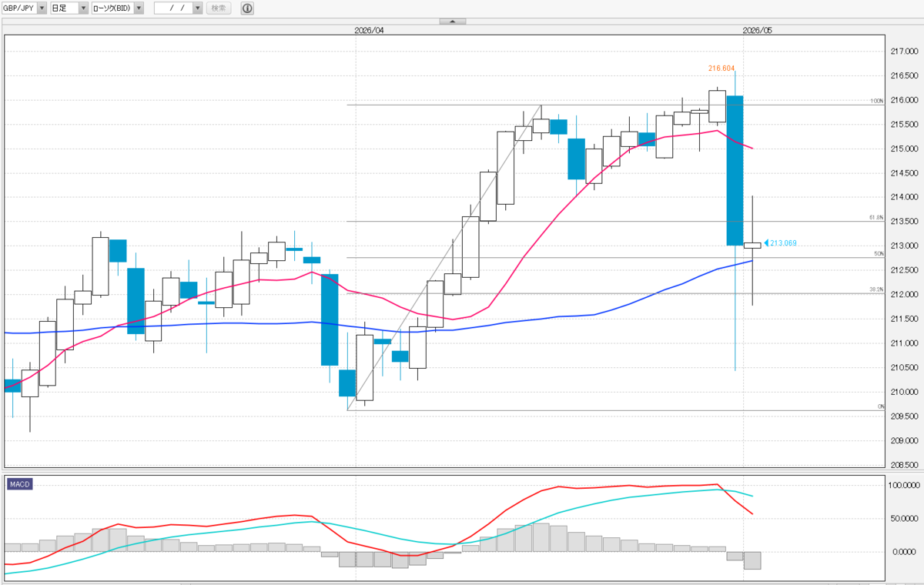This screenshot has width=924, height=585.
Task: Click the Fibonacci 61.8% level label
Action: point(876,218)
